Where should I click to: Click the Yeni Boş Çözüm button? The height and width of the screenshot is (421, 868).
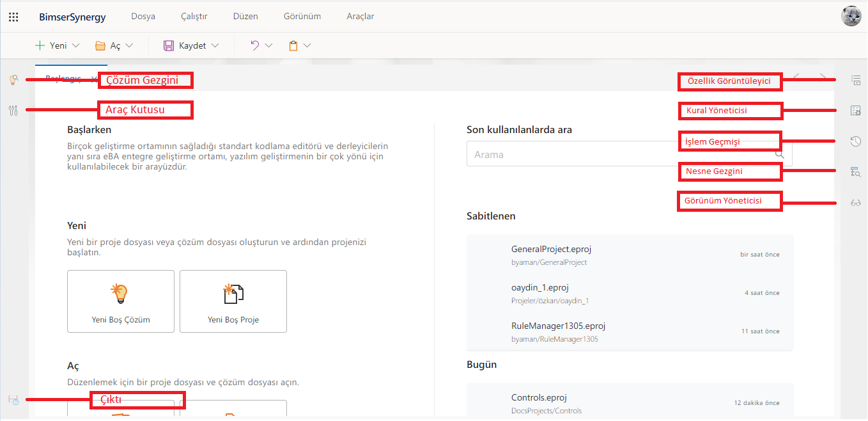[121, 301]
